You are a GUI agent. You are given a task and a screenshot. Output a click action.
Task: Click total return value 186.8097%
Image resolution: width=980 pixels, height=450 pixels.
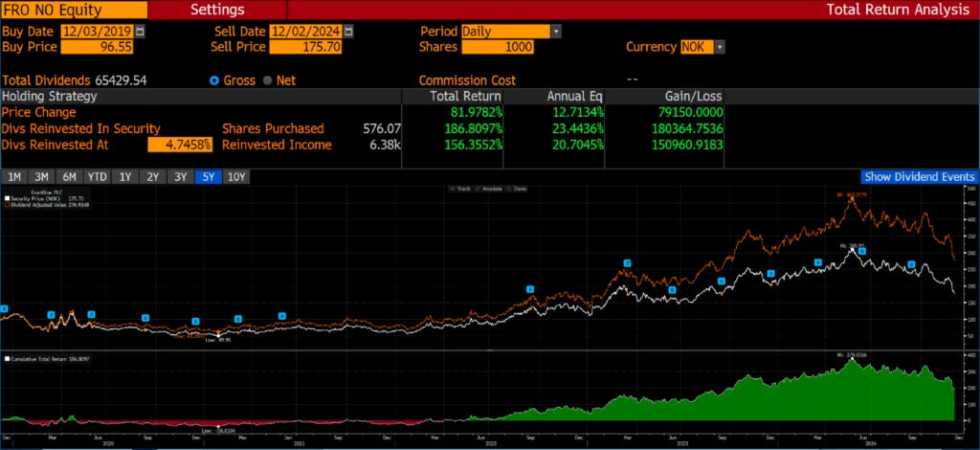[473, 128]
